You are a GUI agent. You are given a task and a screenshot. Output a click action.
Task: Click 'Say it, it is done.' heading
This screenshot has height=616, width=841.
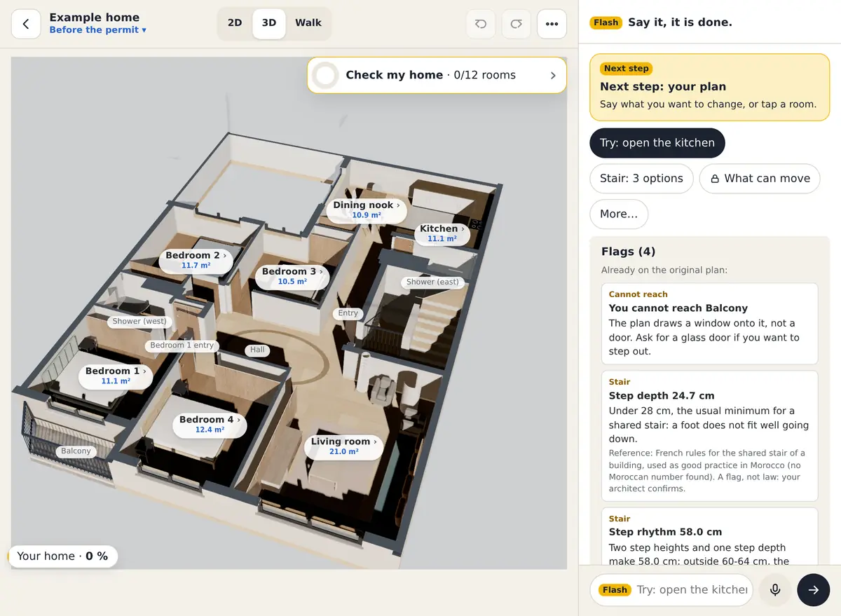click(680, 22)
